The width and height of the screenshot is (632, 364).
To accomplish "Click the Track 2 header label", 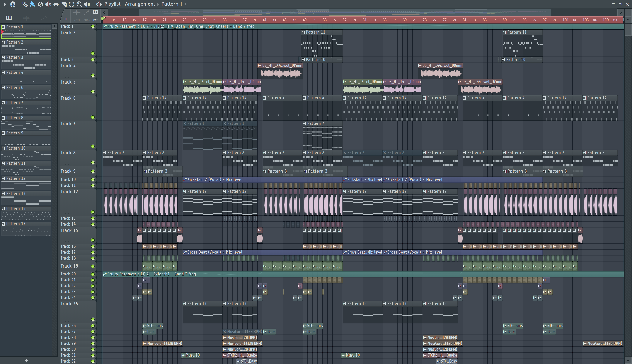I will [x=68, y=32].
